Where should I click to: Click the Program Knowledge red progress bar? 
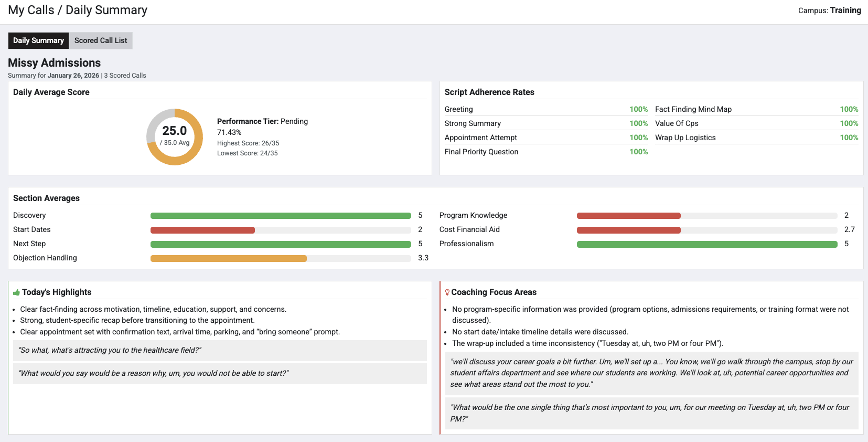[628, 216]
